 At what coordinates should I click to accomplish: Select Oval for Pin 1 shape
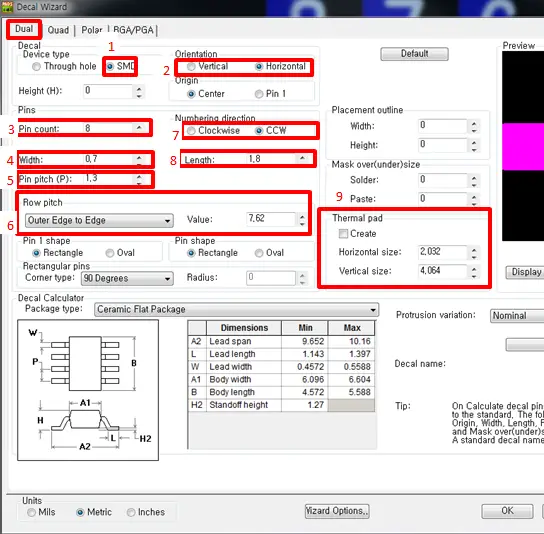pos(120,253)
